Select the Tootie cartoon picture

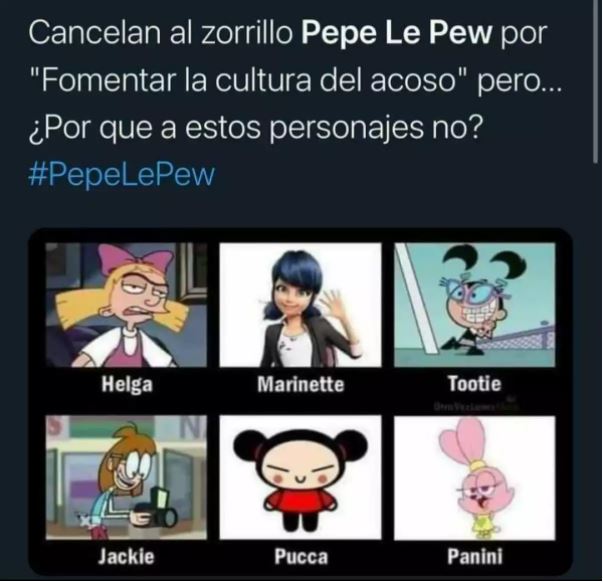tap(475, 305)
